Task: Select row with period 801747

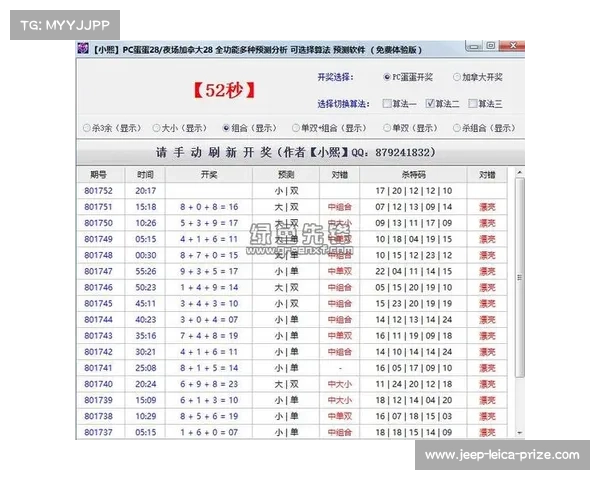Action: coord(292,271)
